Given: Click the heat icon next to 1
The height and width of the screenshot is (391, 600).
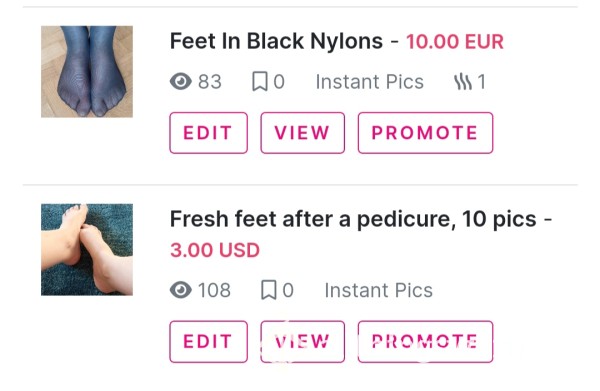Looking at the screenshot, I should (x=462, y=82).
